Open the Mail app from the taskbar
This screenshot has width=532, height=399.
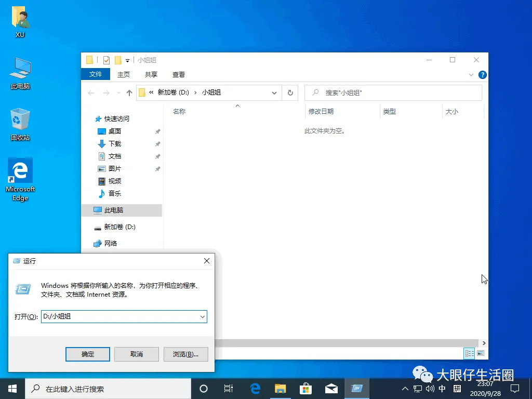331,388
